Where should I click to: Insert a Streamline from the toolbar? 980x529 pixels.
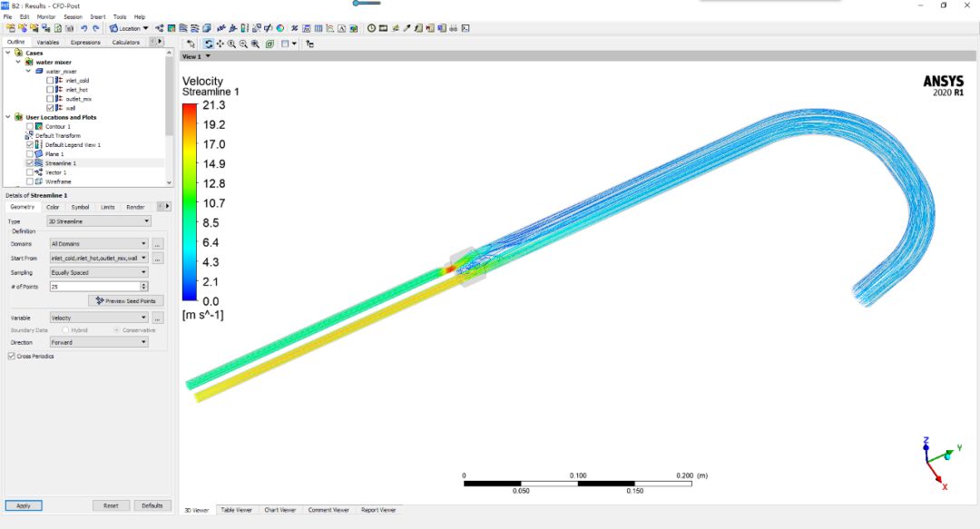[x=182, y=29]
